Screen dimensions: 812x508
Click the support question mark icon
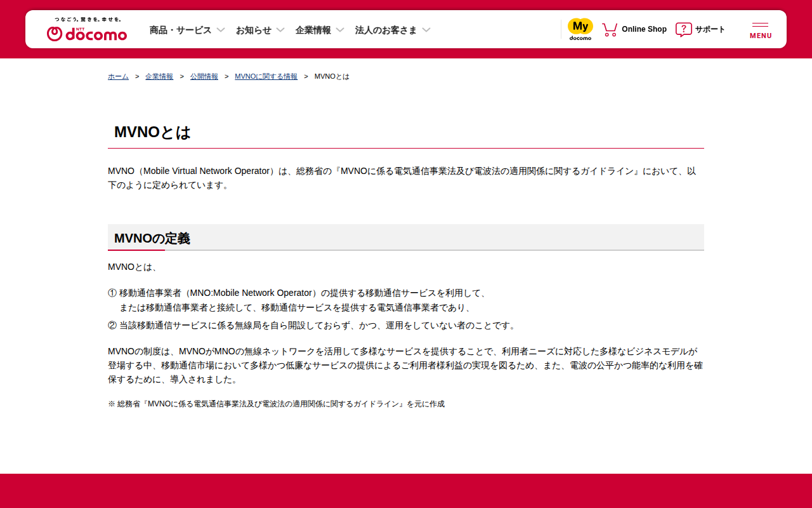point(683,29)
